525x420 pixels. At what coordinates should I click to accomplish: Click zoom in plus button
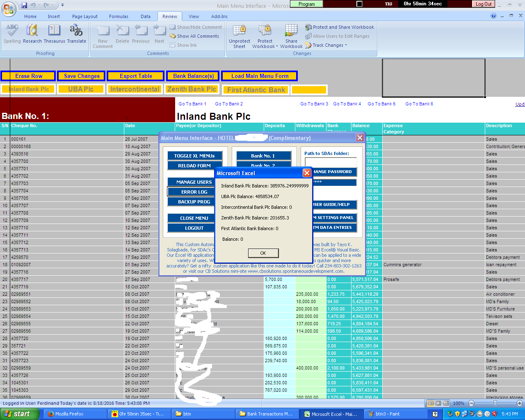click(x=519, y=403)
